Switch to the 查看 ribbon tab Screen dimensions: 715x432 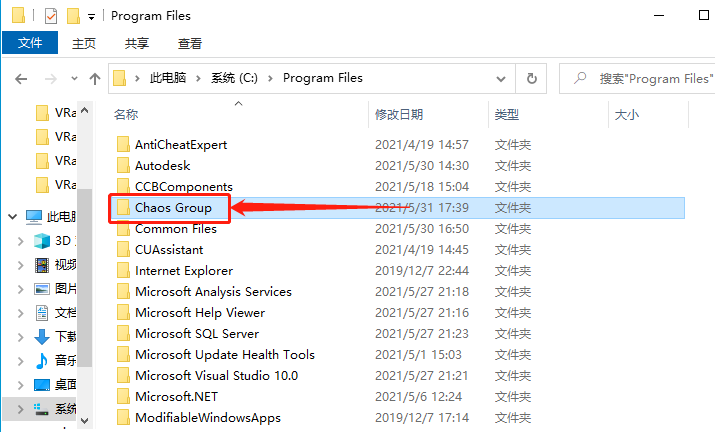click(190, 43)
